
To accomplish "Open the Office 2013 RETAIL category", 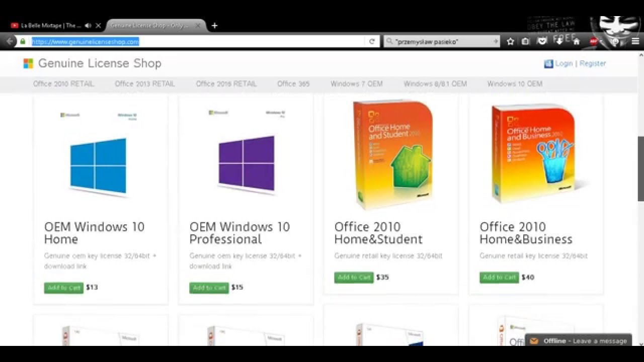I will coord(145,84).
